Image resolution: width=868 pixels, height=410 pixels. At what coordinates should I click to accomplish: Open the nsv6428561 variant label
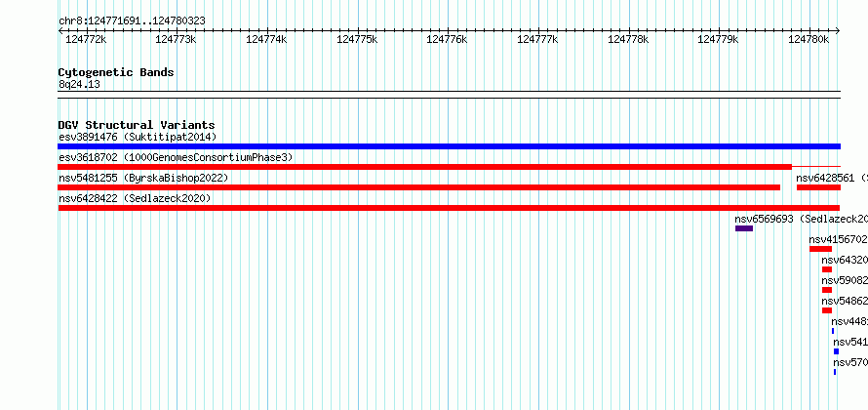coord(832,178)
